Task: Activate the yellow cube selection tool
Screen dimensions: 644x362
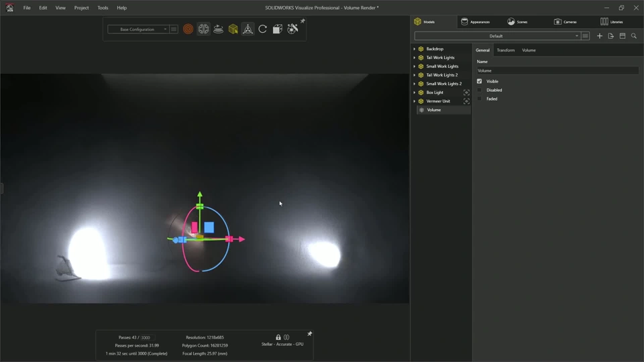Action: pos(233,29)
